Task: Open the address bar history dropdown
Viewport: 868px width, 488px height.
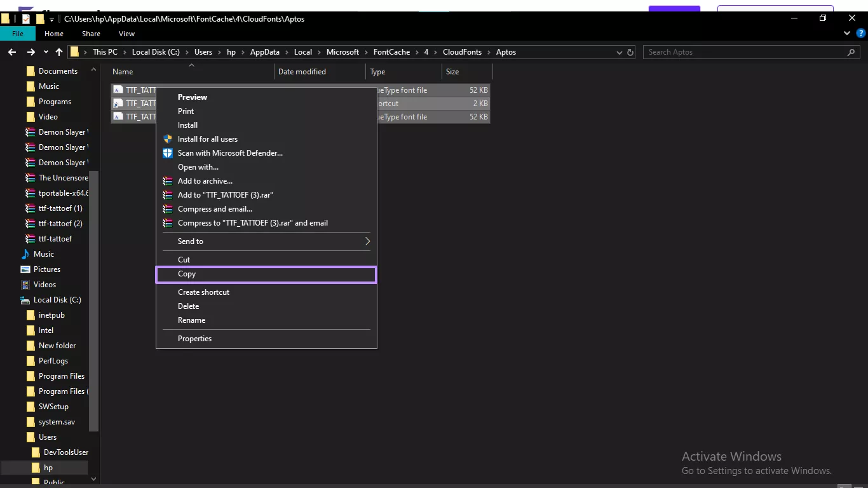Action: [618, 52]
